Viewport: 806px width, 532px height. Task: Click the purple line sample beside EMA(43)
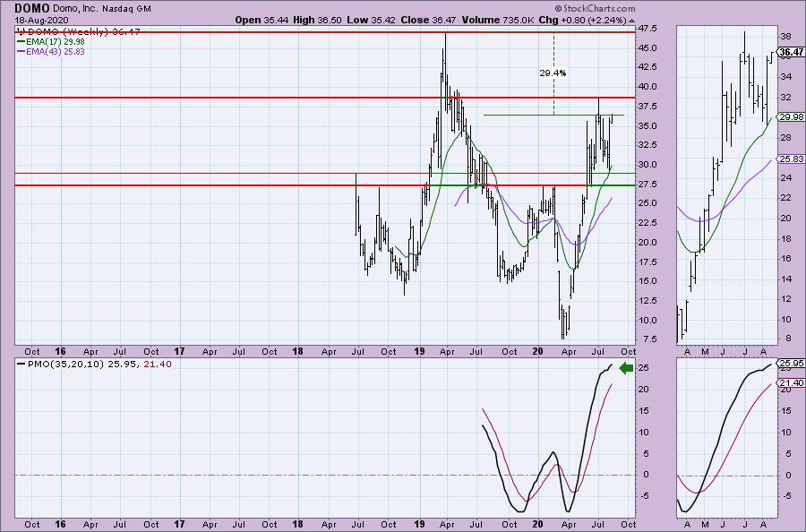tap(21, 52)
